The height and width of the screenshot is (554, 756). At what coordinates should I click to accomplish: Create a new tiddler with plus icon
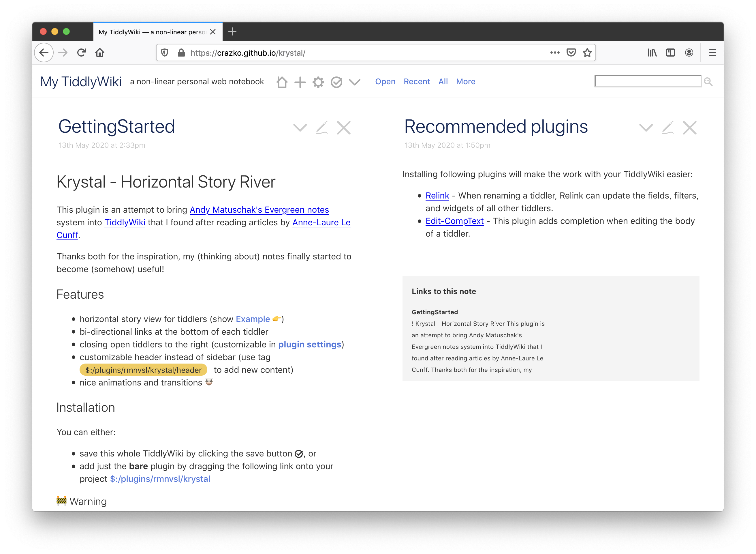[300, 82]
